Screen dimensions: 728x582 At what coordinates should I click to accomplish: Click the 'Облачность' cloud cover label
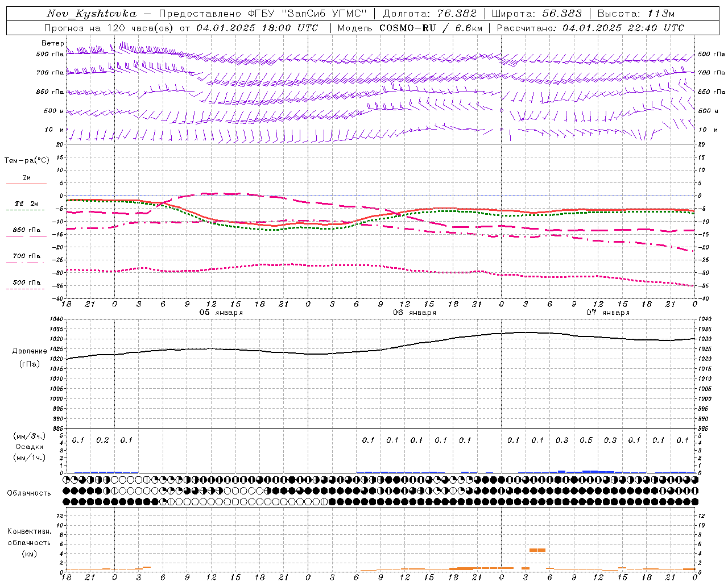click(29, 493)
